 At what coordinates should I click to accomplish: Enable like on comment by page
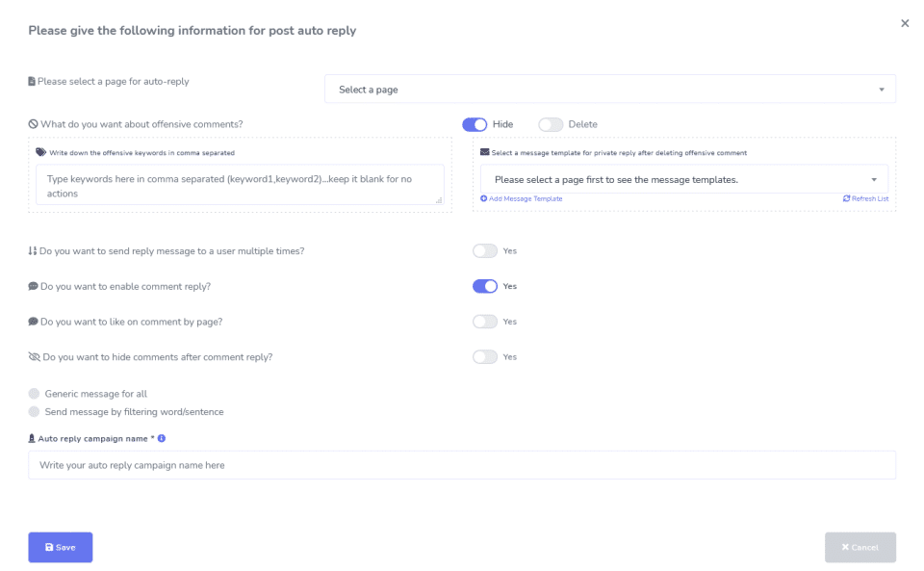(485, 322)
